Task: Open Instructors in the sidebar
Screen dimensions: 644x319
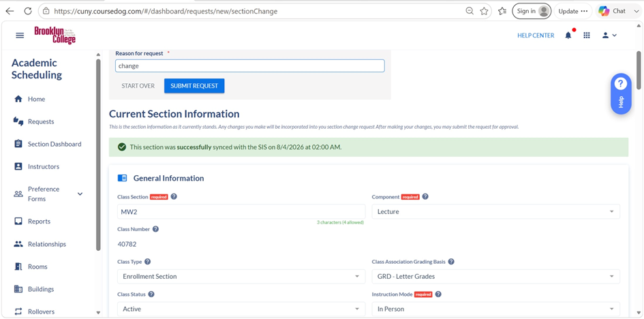Action: pyautogui.click(x=44, y=167)
